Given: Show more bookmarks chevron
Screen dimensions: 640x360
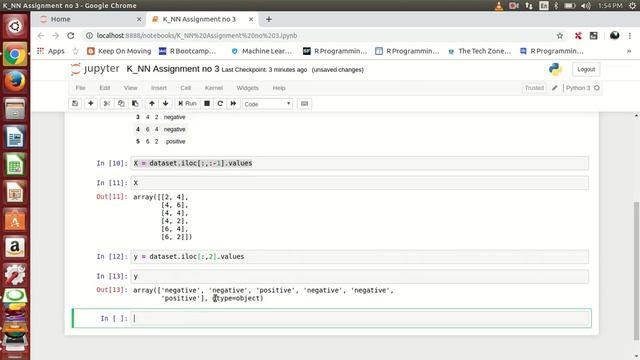Looking at the screenshot, I should 629,51.
